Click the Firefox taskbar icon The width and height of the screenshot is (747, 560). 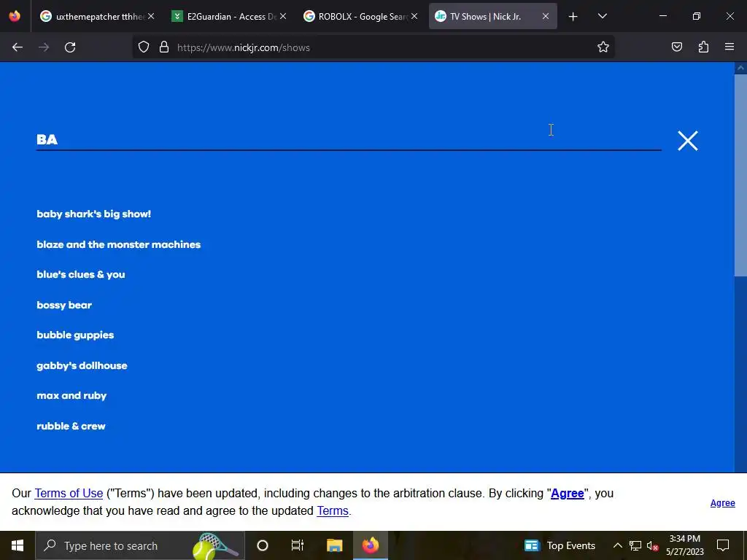pos(371,545)
